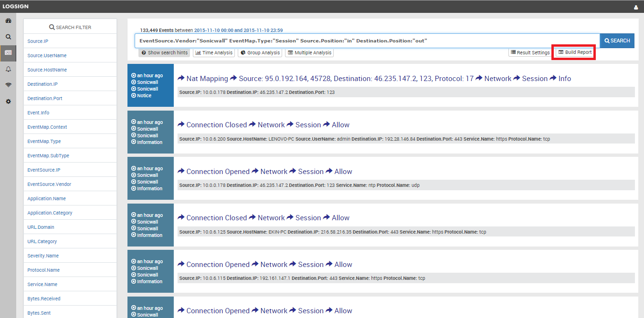Click Nat Mapping in first event

(207, 78)
